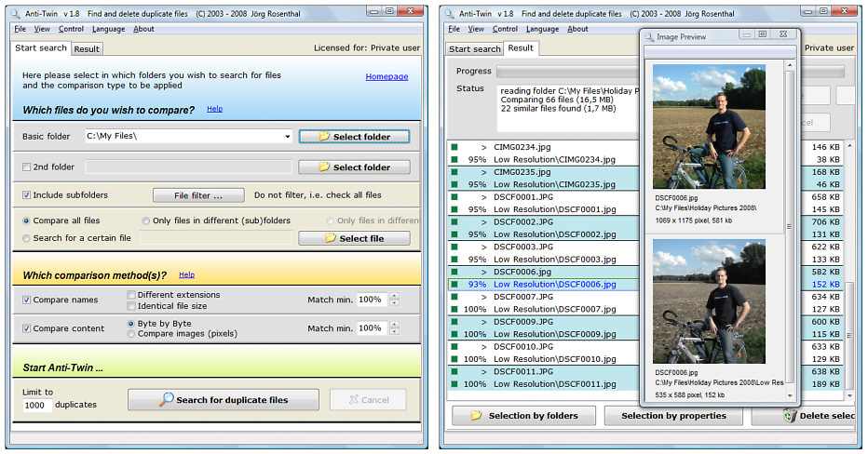Viewport: 868px width, 454px height.
Task: Toggle Compare content checkbox
Action: pyautogui.click(x=26, y=328)
